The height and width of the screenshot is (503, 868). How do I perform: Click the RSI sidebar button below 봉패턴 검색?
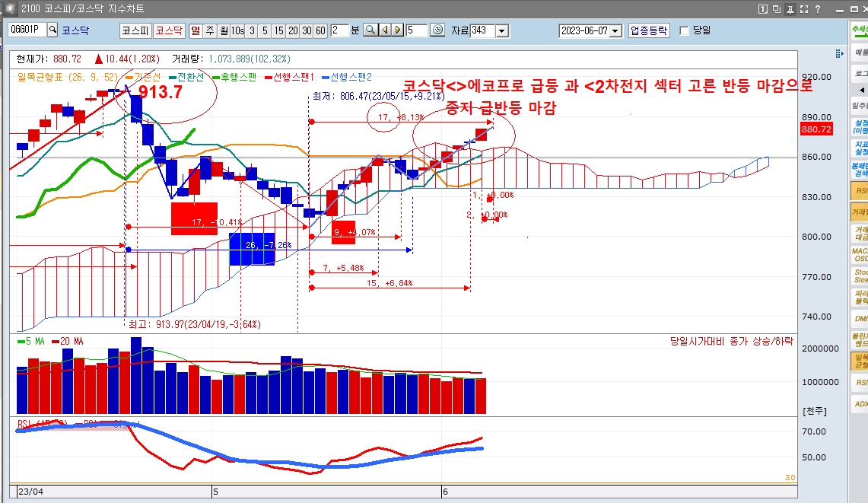(860, 190)
